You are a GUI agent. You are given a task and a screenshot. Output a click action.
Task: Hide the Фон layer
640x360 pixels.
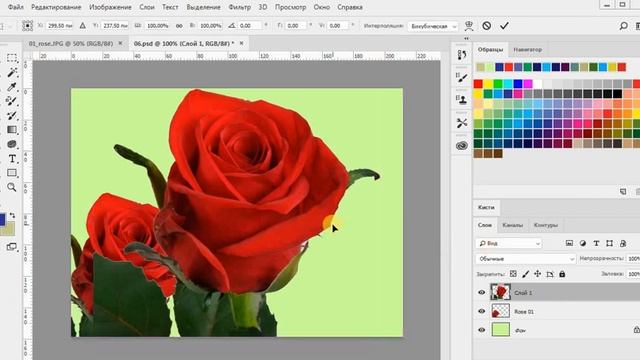point(482,330)
